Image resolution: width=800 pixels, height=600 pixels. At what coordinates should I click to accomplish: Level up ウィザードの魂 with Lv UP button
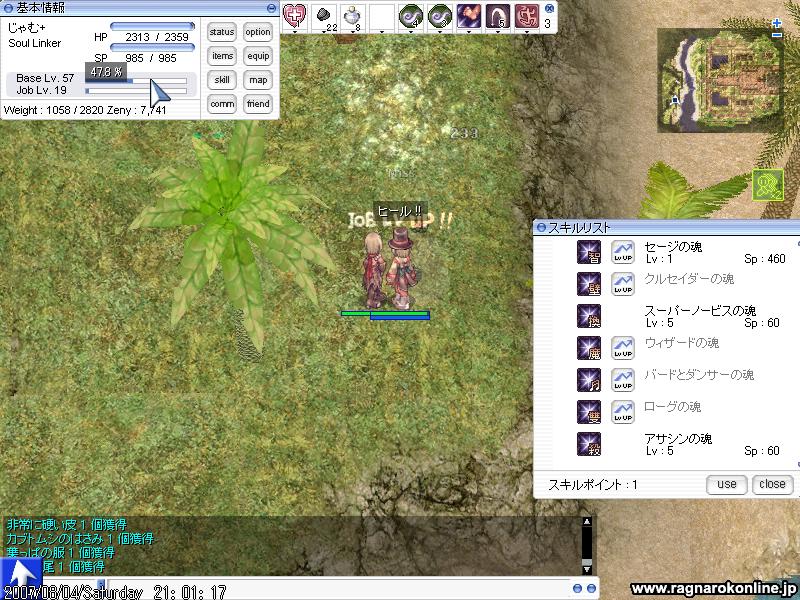click(623, 348)
